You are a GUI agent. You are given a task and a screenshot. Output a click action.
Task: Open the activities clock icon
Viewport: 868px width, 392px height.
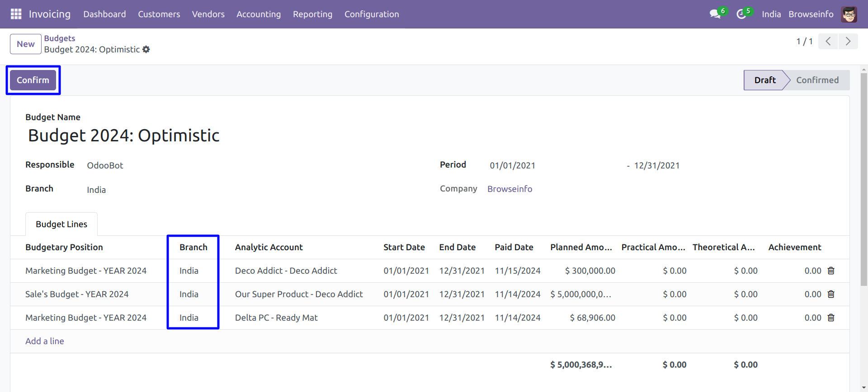[741, 14]
